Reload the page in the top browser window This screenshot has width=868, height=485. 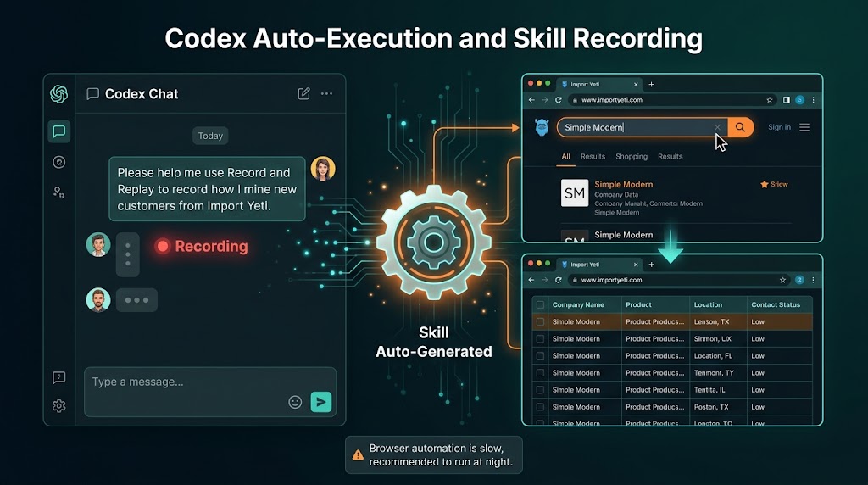(x=558, y=100)
